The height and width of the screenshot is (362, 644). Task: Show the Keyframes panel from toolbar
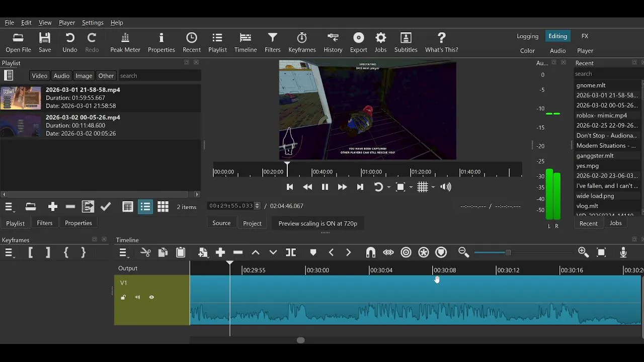[x=302, y=42]
